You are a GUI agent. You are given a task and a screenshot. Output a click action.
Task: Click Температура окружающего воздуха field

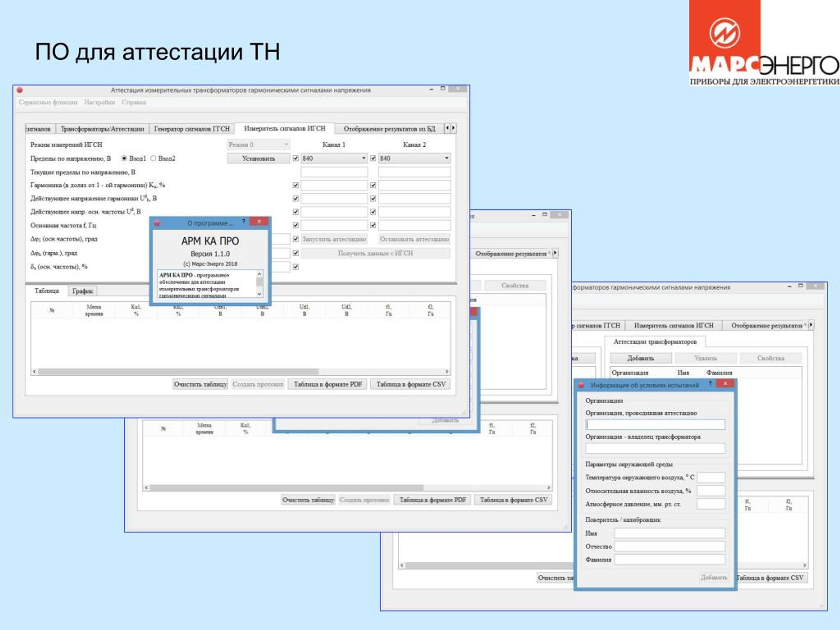(711, 477)
